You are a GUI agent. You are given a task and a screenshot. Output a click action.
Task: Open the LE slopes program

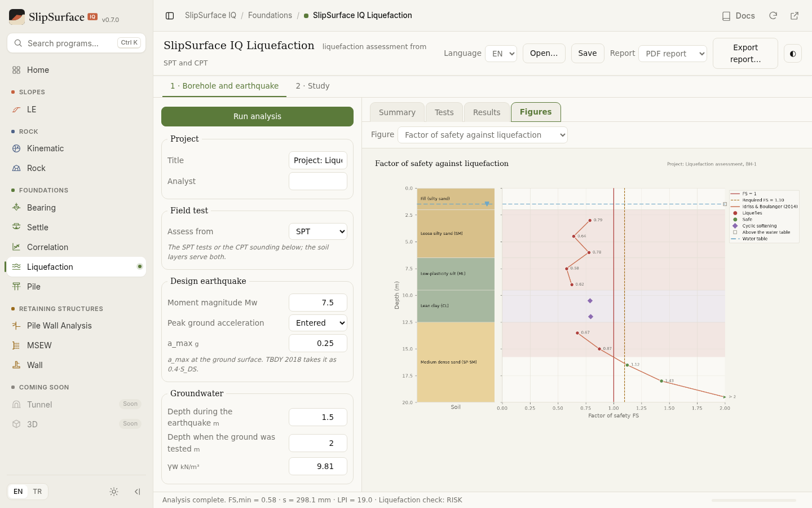pyautogui.click(x=76, y=110)
